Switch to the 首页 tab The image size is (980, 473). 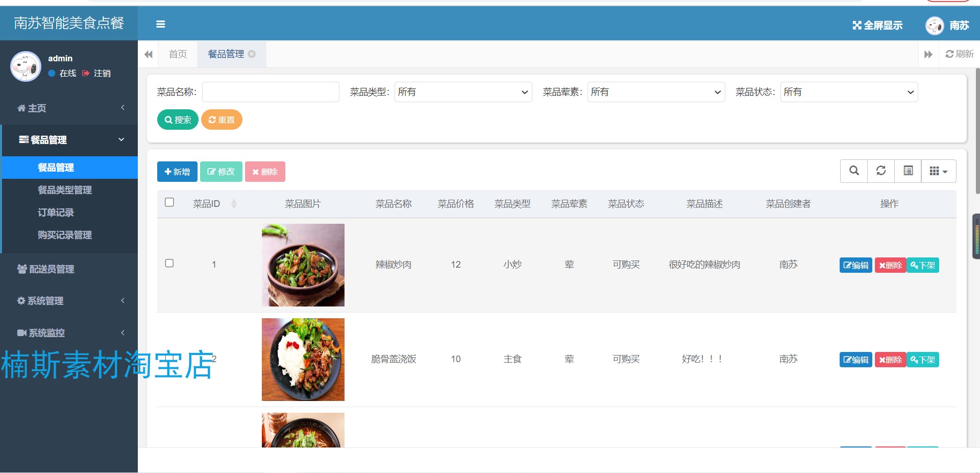178,54
